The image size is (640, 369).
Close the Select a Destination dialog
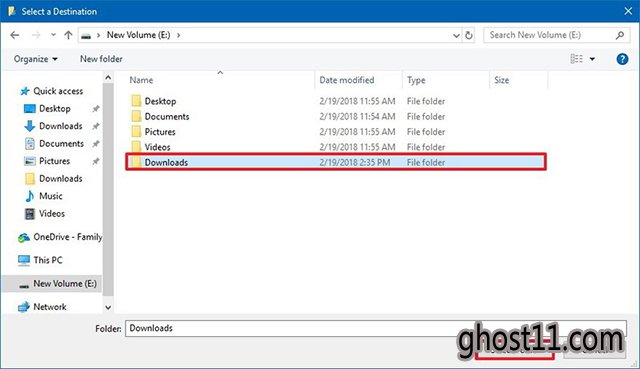tap(628, 11)
